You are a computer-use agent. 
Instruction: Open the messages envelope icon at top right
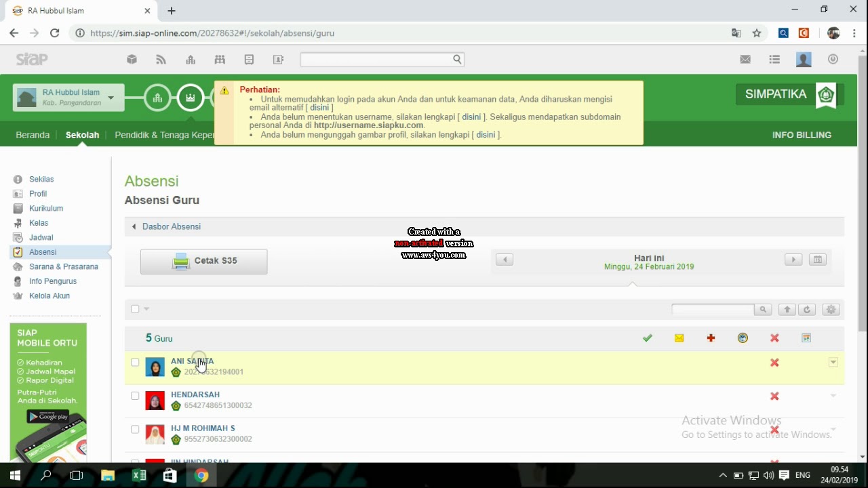pos(745,60)
